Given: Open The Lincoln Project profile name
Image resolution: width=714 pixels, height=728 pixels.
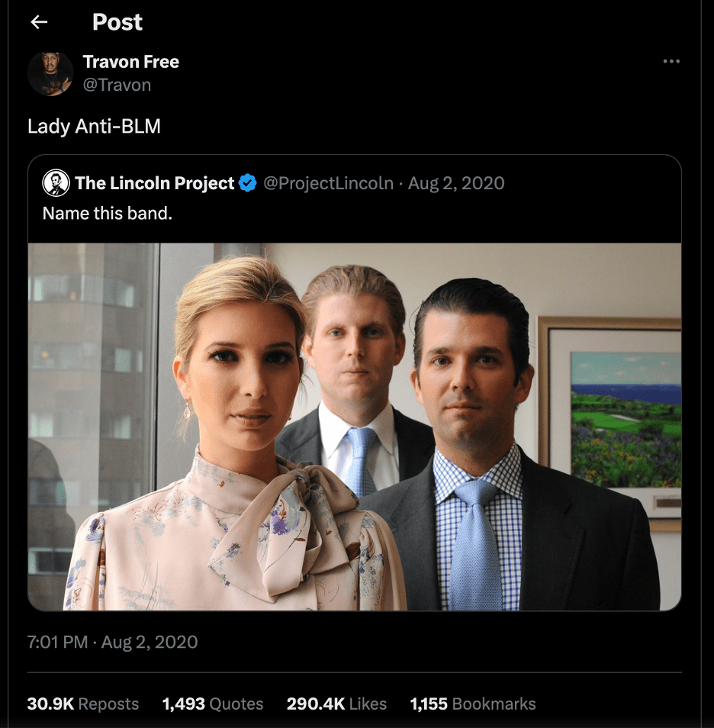Looking at the screenshot, I should tap(154, 183).
